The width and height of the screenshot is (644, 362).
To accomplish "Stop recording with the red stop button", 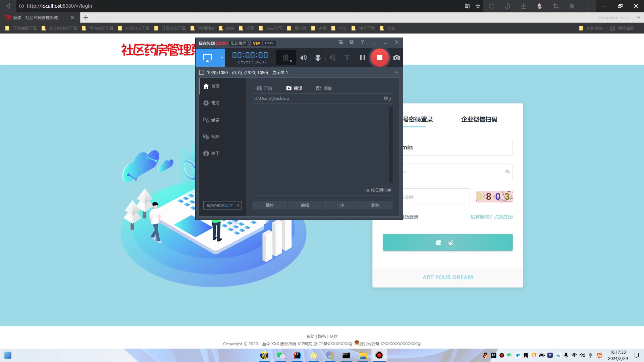I will click(379, 58).
